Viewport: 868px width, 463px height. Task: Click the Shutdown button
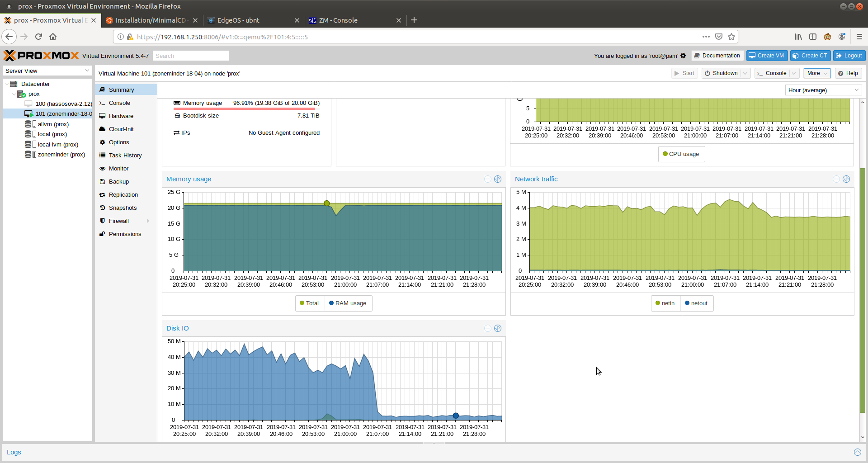(721, 73)
